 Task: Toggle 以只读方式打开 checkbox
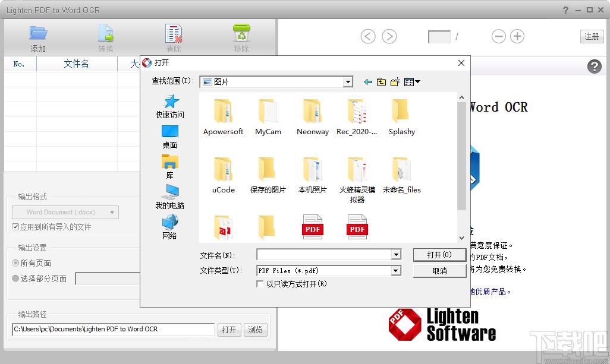260,284
